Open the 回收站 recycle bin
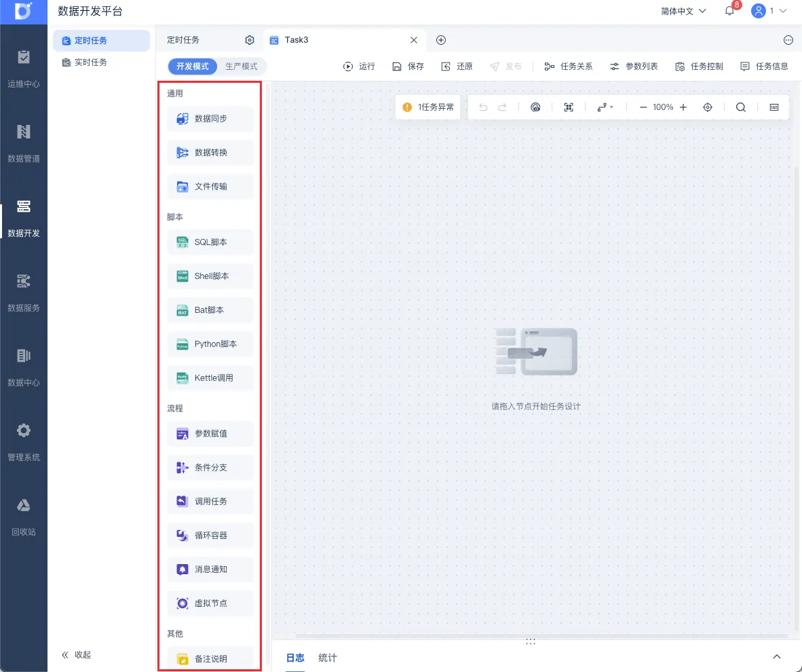Viewport: 802px width, 672px height. coord(24,517)
